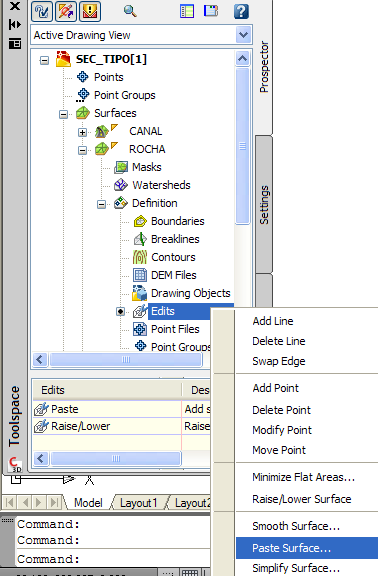The width and height of the screenshot is (378, 576).
Task: Switch to the Model tab
Action: click(88, 503)
